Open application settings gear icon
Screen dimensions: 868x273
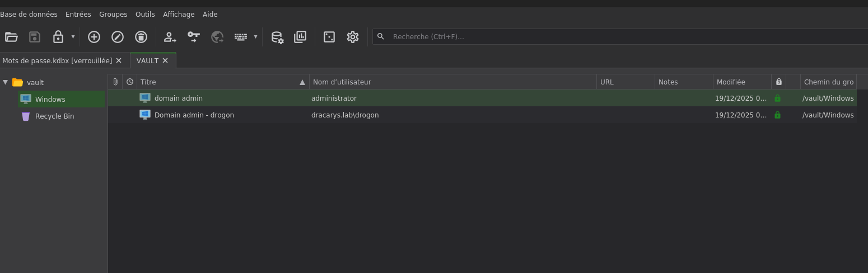(353, 37)
